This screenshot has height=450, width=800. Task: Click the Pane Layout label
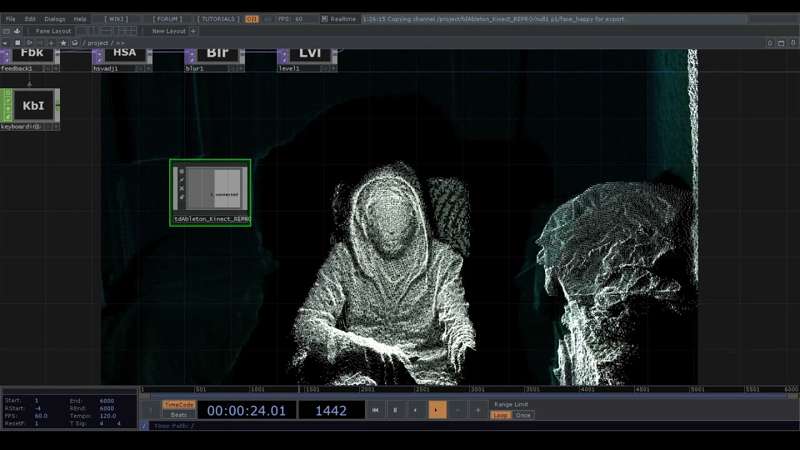coord(53,31)
